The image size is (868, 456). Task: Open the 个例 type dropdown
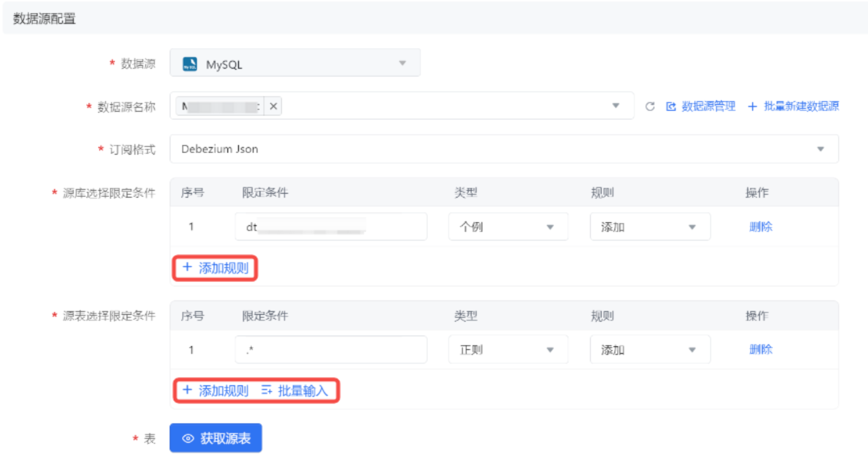(x=508, y=227)
